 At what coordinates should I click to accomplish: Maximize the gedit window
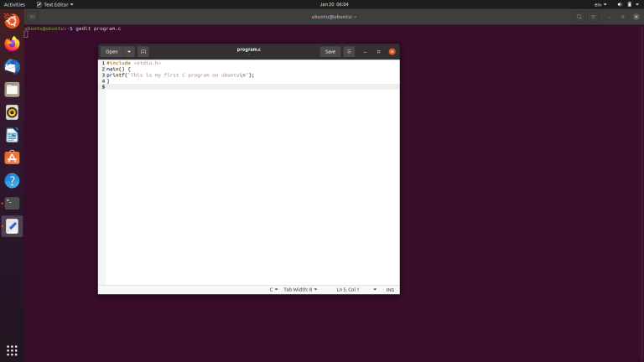click(379, 52)
